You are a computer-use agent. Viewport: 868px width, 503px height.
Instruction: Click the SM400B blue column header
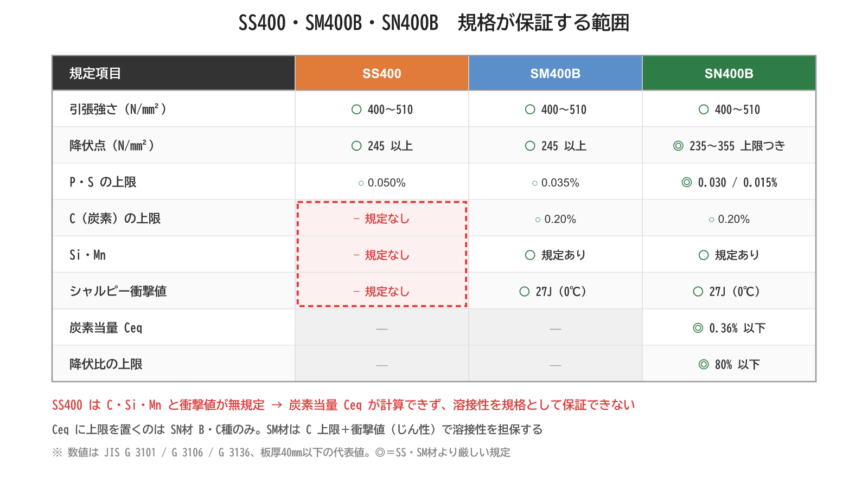point(556,73)
